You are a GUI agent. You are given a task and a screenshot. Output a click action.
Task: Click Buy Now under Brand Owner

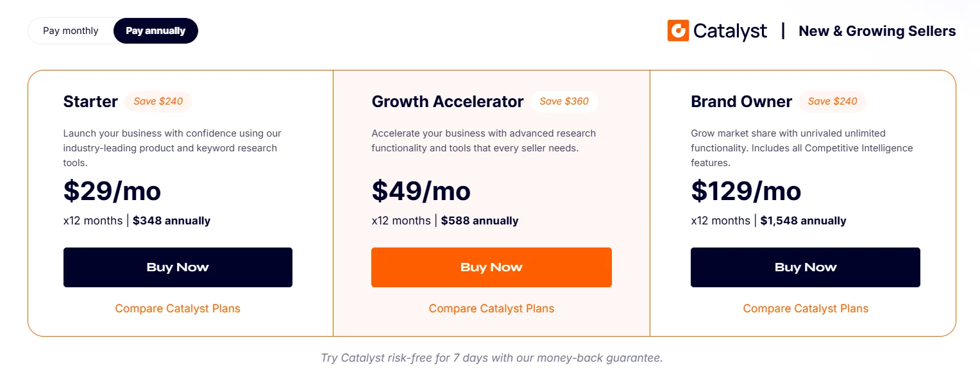pyautogui.click(x=805, y=267)
